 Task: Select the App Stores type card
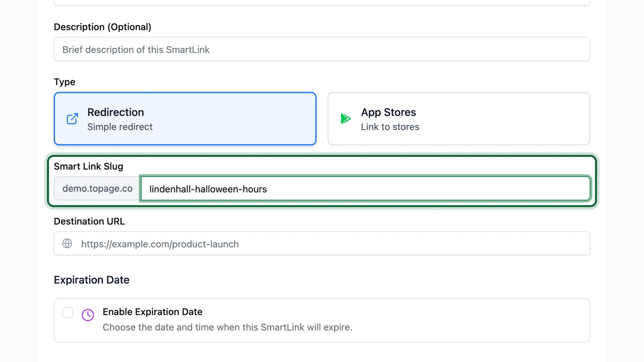[459, 119]
